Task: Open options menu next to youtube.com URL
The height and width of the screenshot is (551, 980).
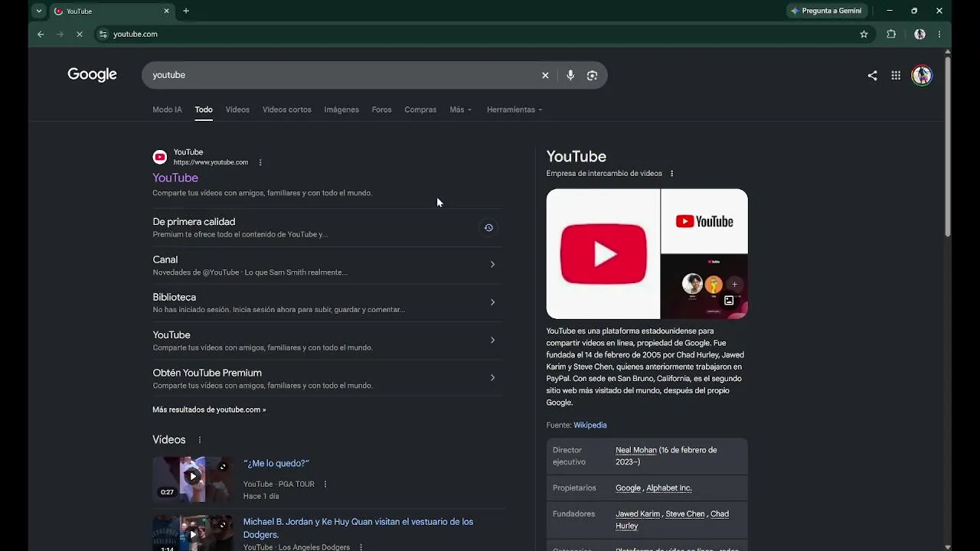Action: [260, 162]
